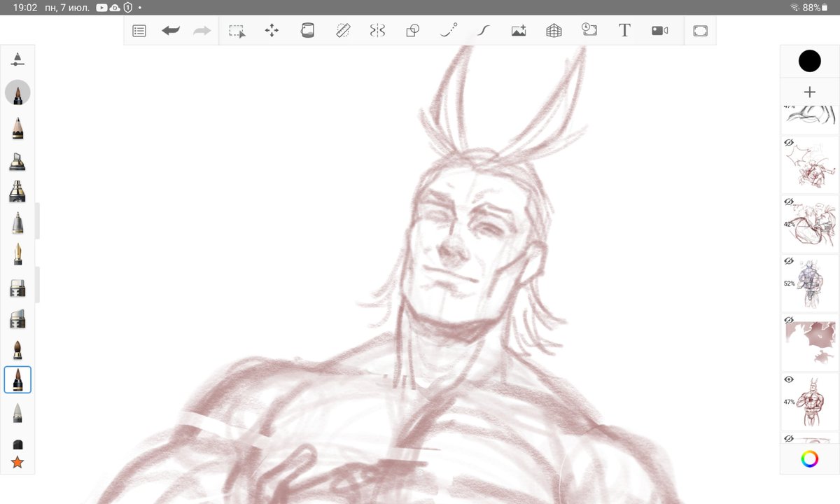Turn on Steady Stroke
This screenshot has height=504, width=840.
[484, 31]
